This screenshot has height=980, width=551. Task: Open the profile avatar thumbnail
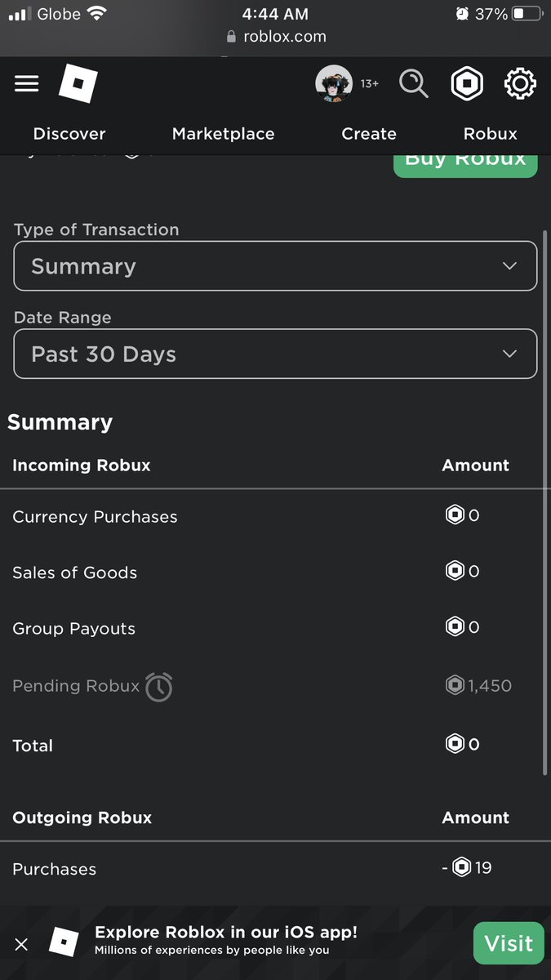tap(334, 84)
